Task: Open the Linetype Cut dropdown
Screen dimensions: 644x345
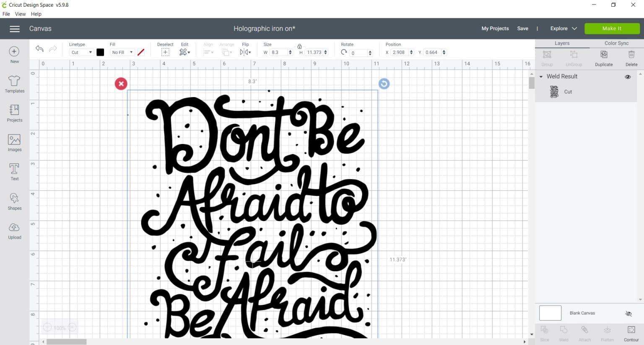Action: [x=81, y=52]
